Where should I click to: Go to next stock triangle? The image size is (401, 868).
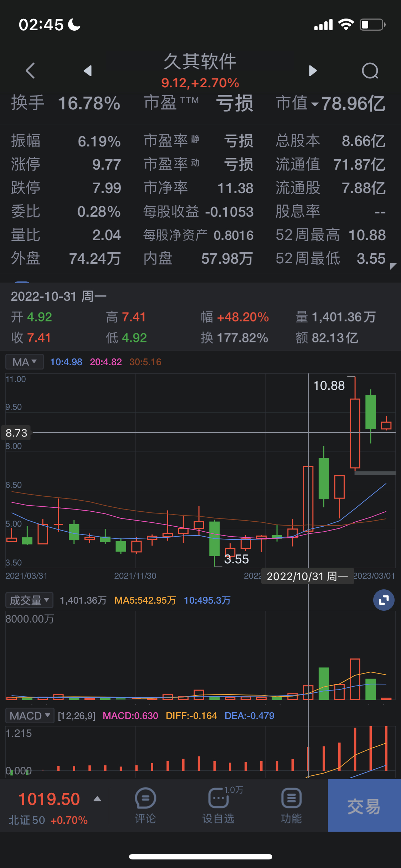click(x=313, y=71)
